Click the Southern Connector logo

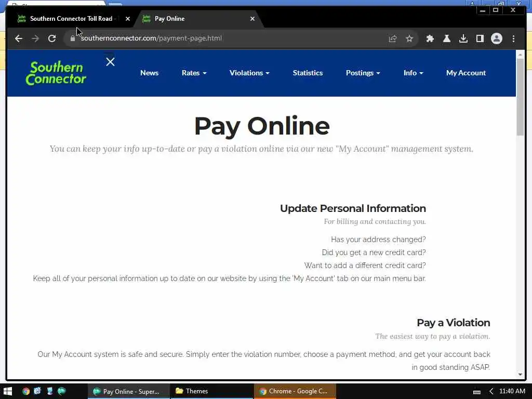(56, 73)
